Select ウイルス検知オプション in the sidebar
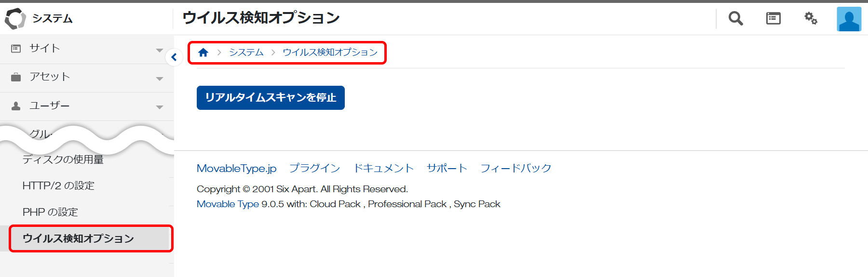This screenshot has height=277, width=868. [78, 238]
